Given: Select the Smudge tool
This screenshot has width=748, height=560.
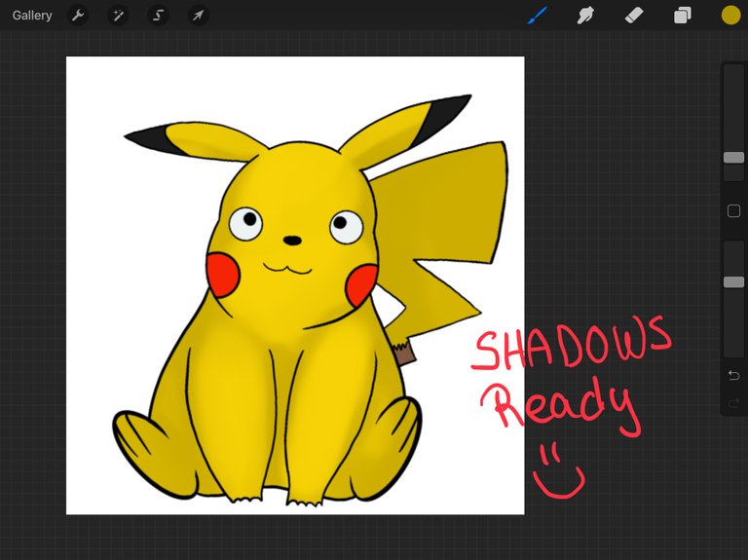Looking at the screenshot, I should coord(585,16).
